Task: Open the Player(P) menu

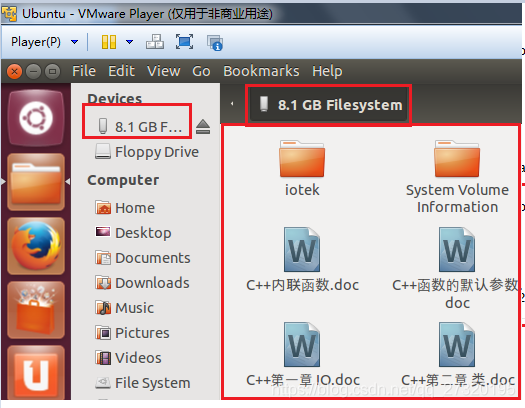Action: [x=44, y=42]
